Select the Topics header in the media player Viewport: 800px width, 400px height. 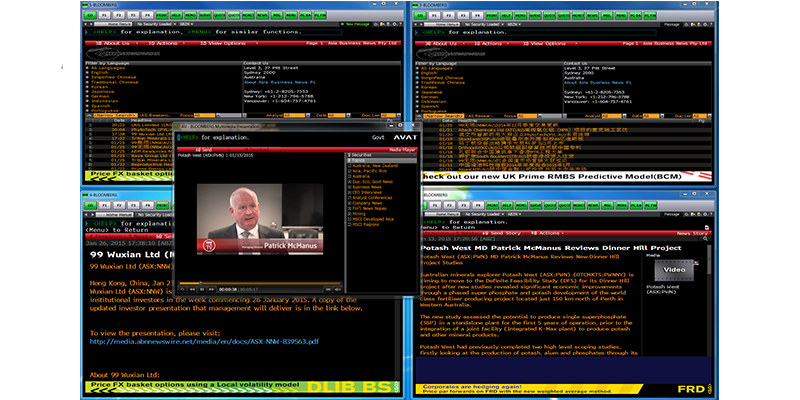click(381, 160)
